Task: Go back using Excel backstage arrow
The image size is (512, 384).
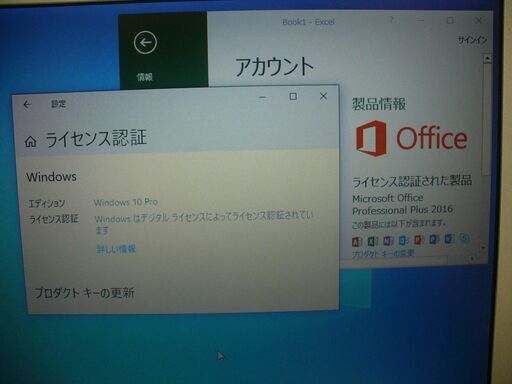Action: [145, 42]
